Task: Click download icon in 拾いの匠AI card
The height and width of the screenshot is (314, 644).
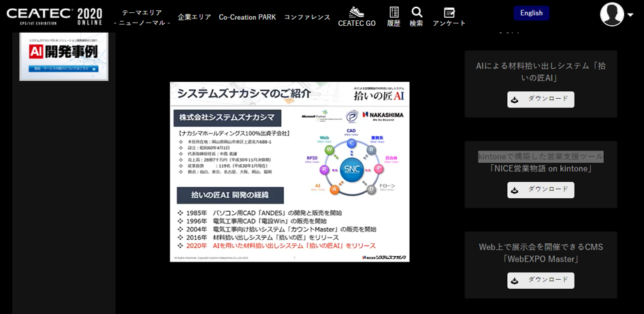Action: (515, 100)
